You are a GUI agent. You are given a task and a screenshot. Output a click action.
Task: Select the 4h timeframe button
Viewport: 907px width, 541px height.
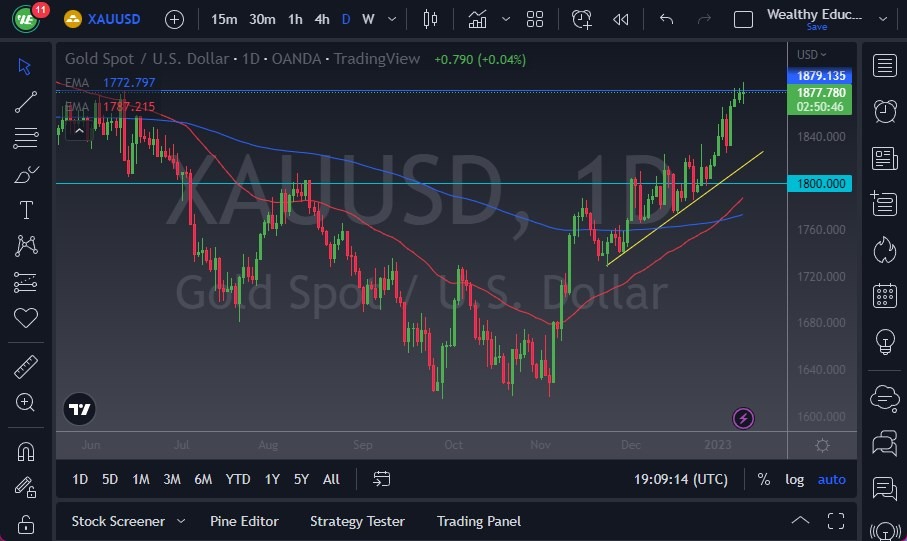pos(322,19)
